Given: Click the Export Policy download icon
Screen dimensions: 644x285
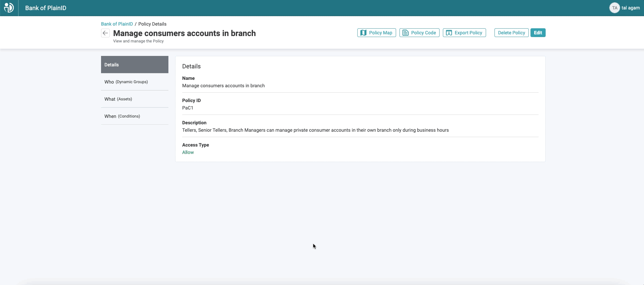Looking at the screenshot, I should click(x=449, y=33).
